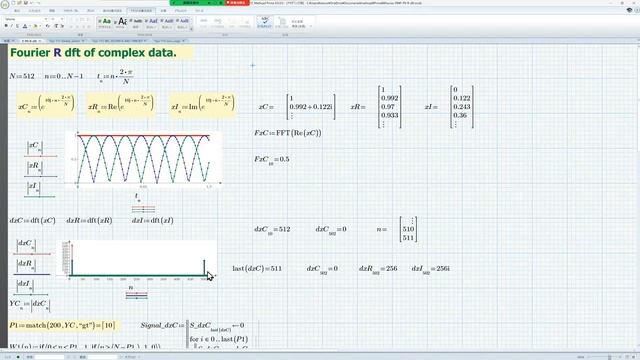640x360 pixels.
Task: Switch to the last worksheet document tab
Action: 169,41
